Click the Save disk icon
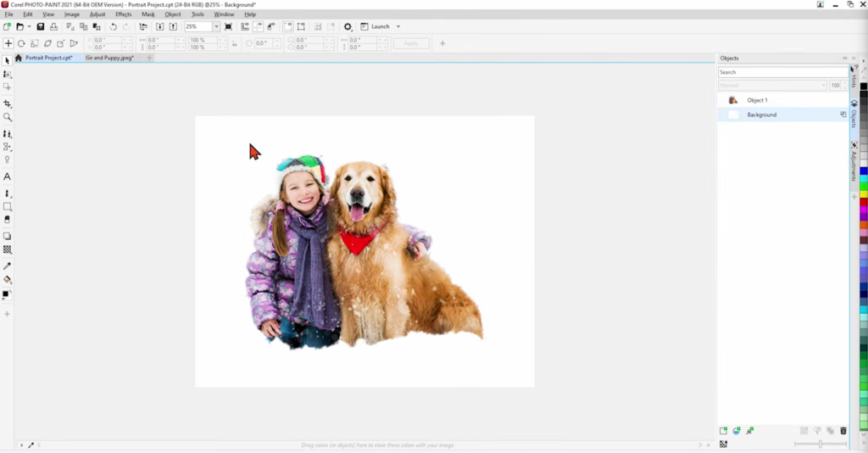This screenshot has height=453, width=868. pos(41,26)
